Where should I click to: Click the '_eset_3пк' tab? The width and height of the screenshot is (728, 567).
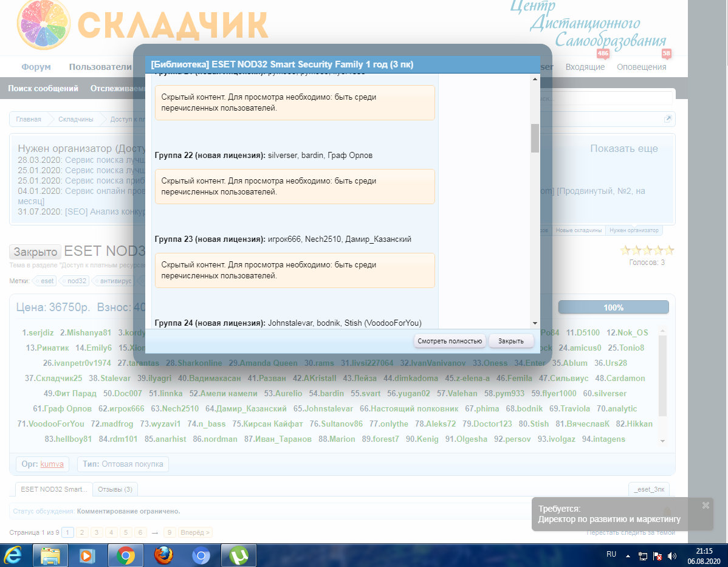point(648,489)
